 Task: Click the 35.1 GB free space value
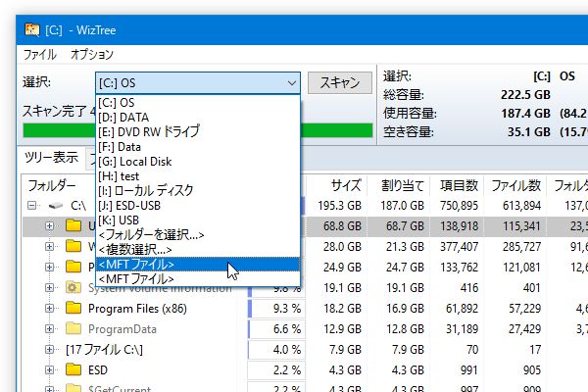[529, 132]
